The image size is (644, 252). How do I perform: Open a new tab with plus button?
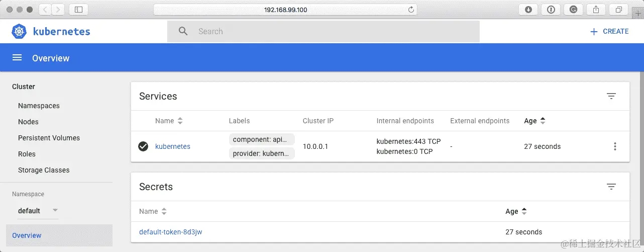[x=639, y=14]
